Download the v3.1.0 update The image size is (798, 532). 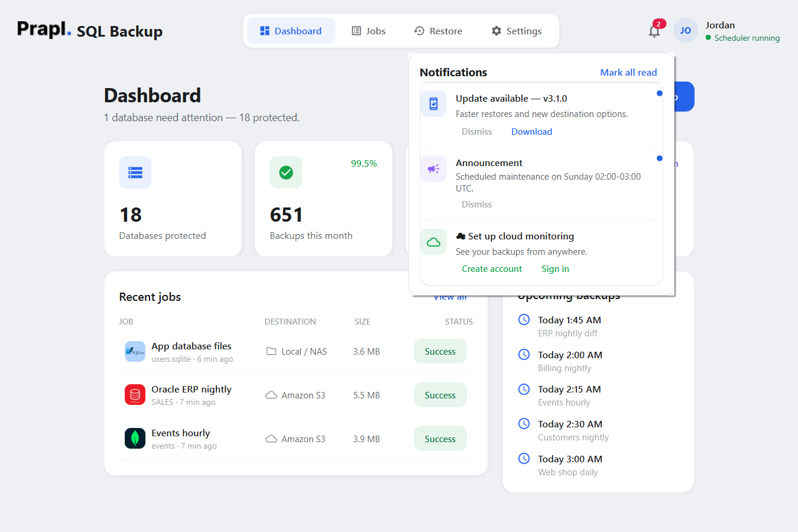pyautogui.click(x=531, y=132)
